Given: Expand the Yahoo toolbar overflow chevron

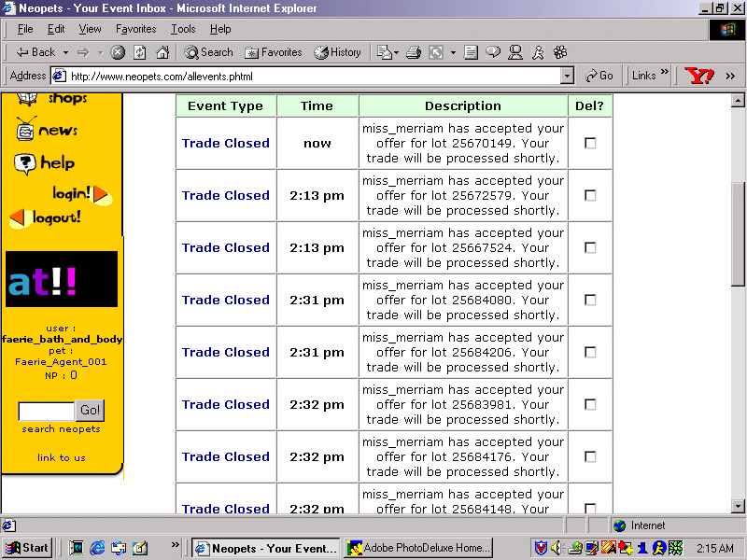Looking at the screenshot, I should (730, 76).
